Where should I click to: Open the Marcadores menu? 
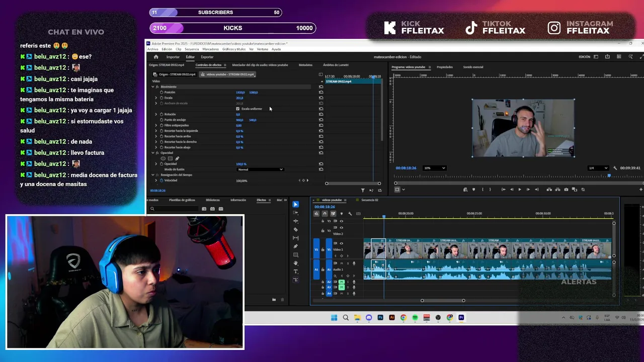210,49
